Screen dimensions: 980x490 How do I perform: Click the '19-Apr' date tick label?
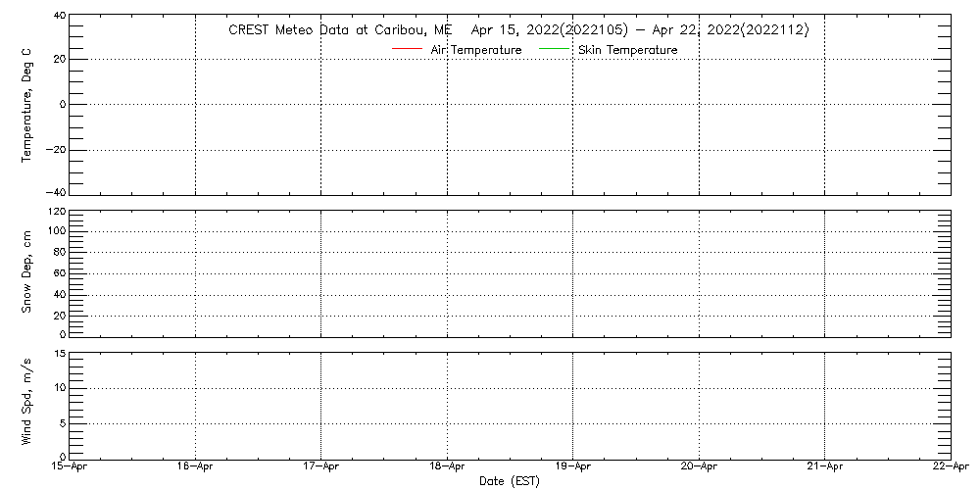click(x=573, y=466)
